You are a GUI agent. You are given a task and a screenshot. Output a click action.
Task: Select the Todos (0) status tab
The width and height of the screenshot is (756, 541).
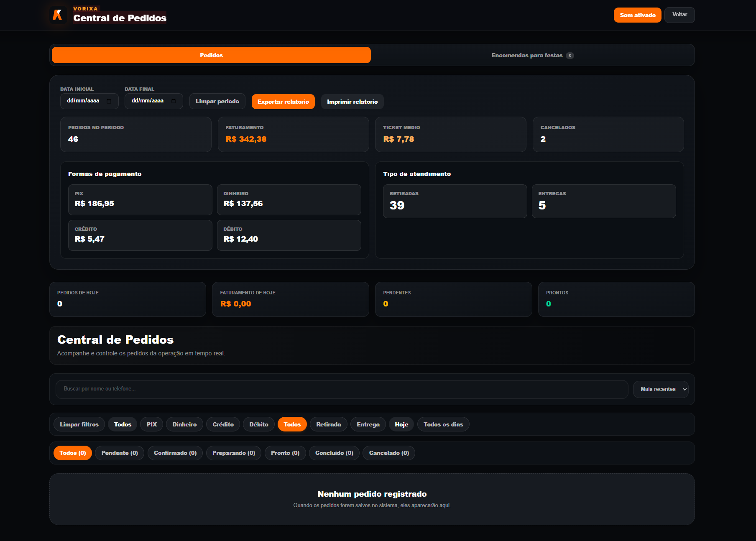[73, 453]
